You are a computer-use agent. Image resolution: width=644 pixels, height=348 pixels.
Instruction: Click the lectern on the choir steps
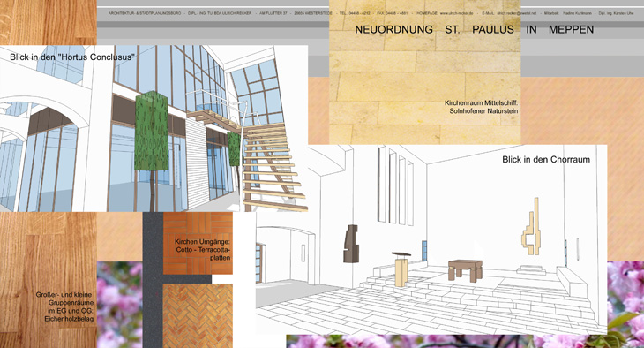click(401, 269)
